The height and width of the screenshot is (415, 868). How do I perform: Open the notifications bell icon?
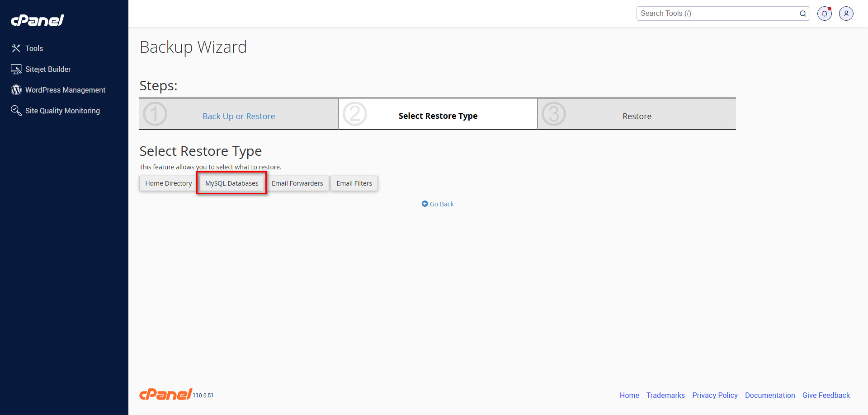tap(824, 14)
